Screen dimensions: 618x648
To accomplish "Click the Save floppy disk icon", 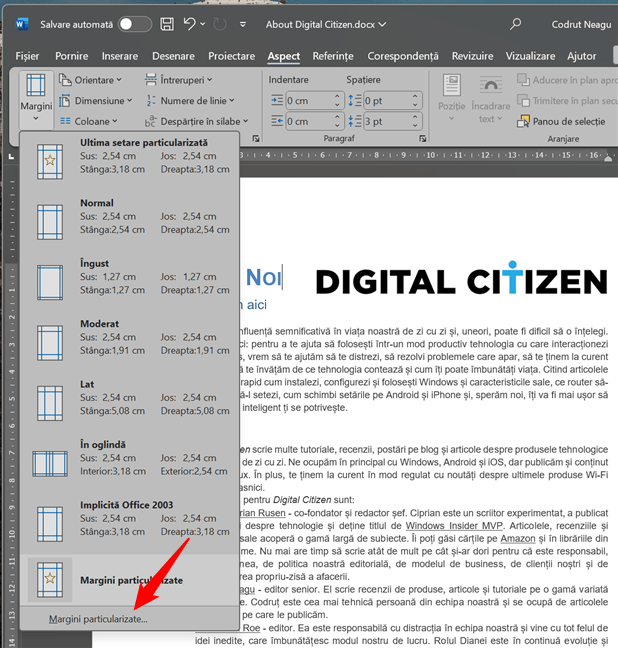I will point(167,24).
